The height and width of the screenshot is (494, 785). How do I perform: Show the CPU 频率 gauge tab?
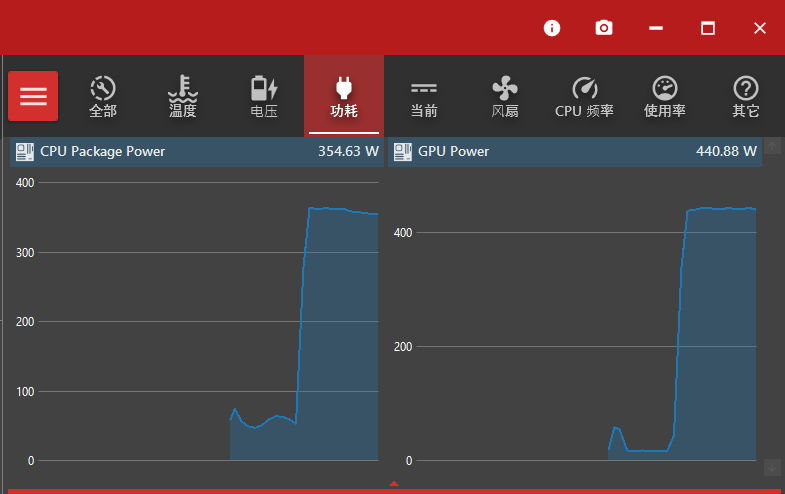click(x=584, y=96)
